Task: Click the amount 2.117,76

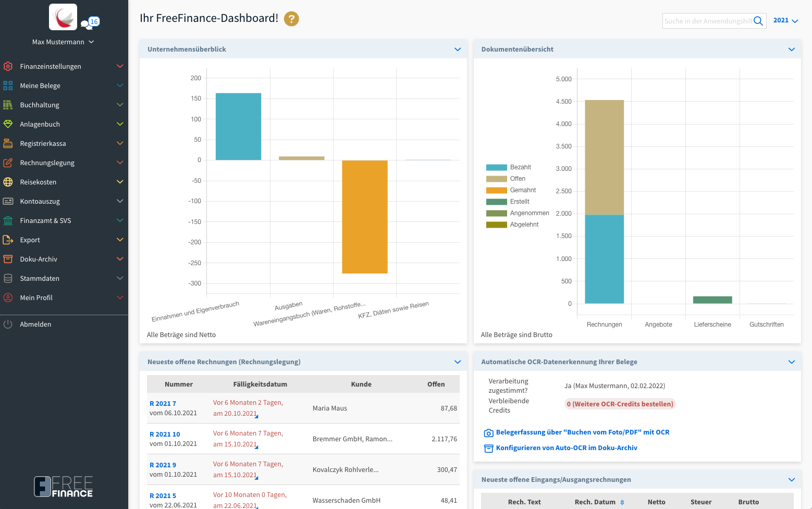Action: pyautogui.click(x=444, y=439)
